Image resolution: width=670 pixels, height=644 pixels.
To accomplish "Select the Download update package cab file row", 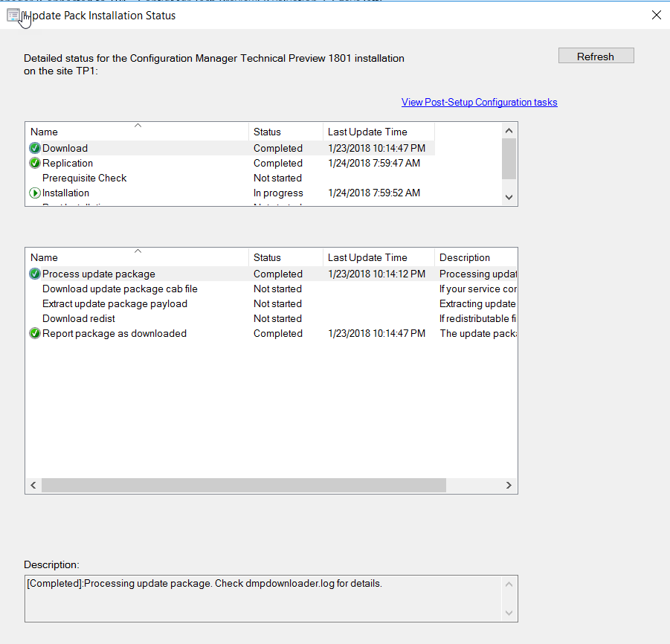I will coord(271,289).
